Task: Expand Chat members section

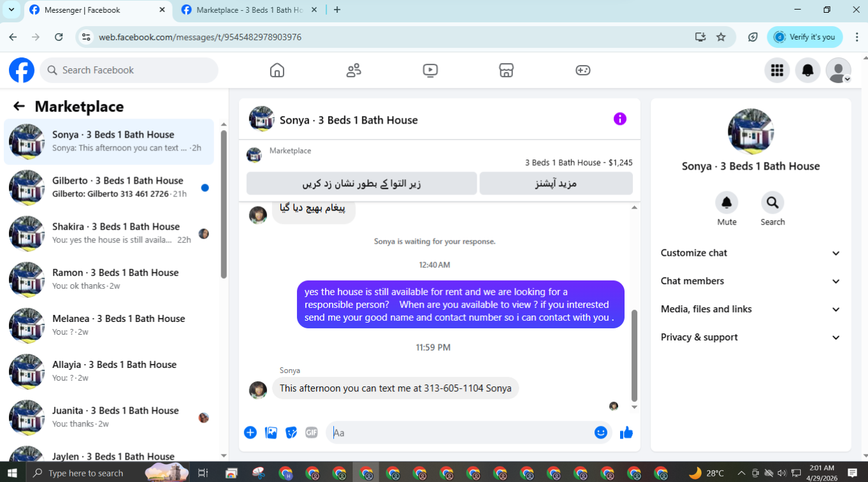Action: [x=751, y=281]
